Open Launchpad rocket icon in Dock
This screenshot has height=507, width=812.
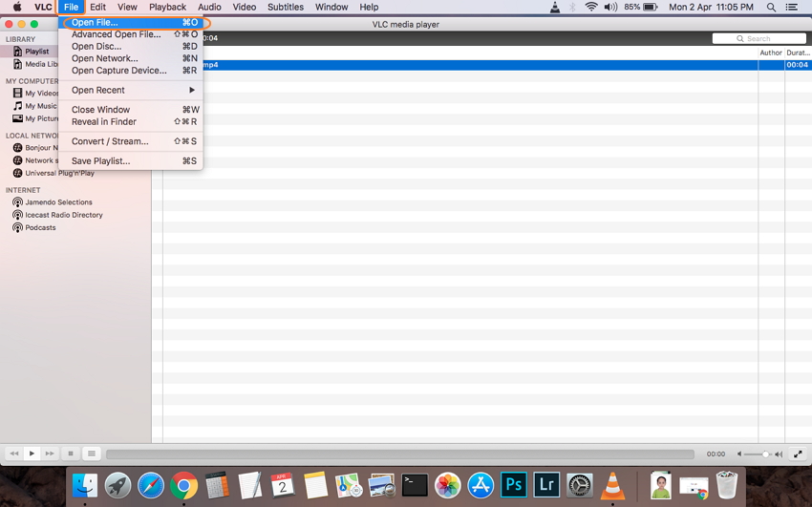pyautogui.click(x=118, y=486)
